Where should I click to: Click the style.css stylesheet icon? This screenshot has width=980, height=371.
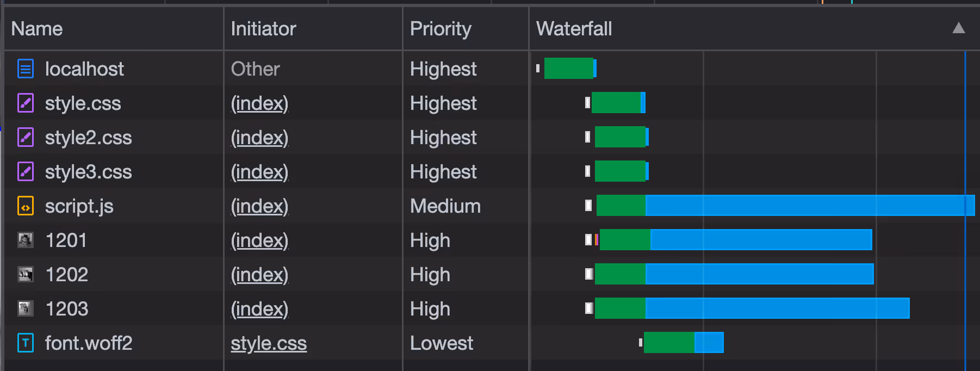(26, 103)
